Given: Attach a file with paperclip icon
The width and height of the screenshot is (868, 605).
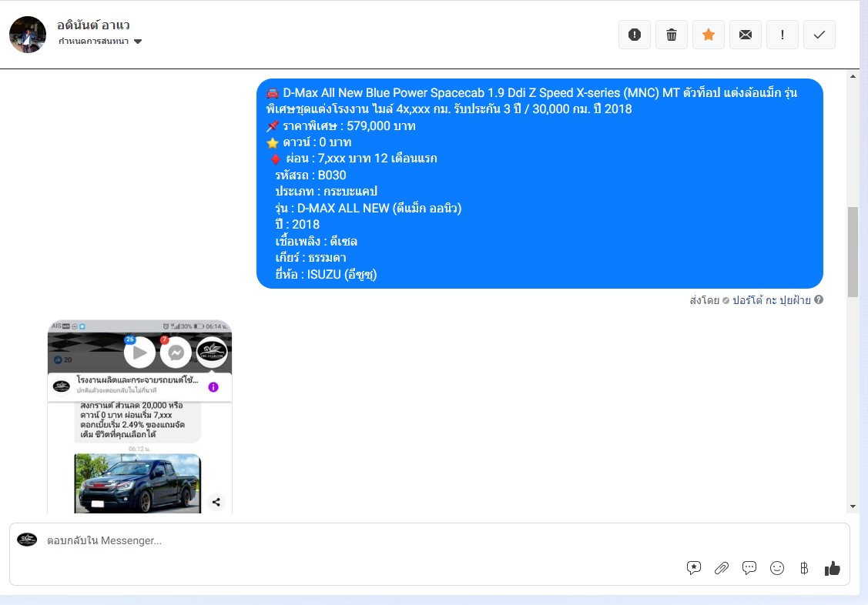Looking at the screenshot, I should [722, 568].
